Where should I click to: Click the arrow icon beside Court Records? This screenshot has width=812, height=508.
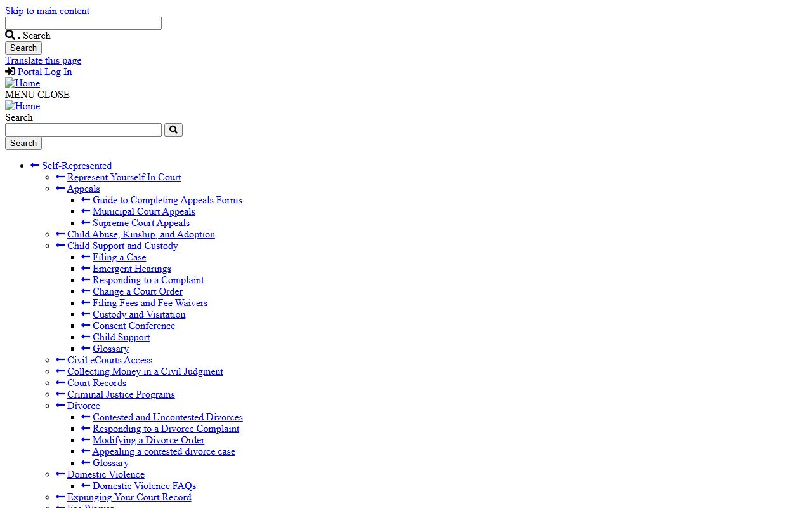click(x=60, y=383)
